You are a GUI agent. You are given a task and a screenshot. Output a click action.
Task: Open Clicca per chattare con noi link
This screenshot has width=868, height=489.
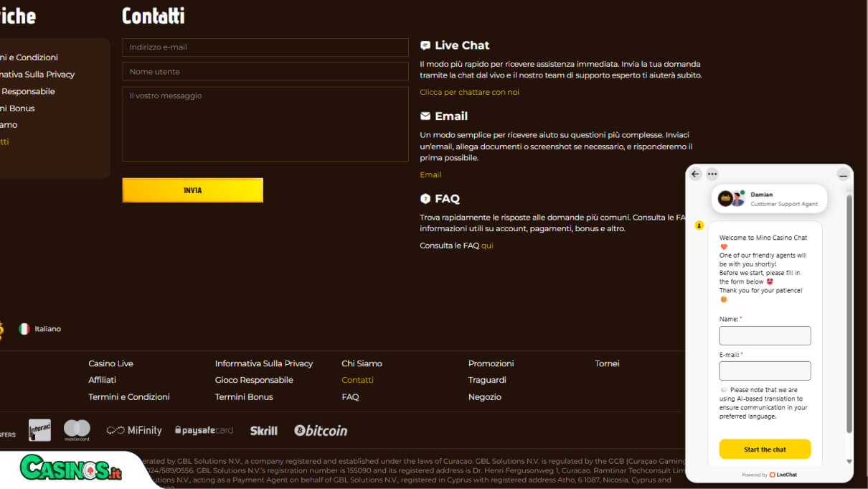(469, 92)
